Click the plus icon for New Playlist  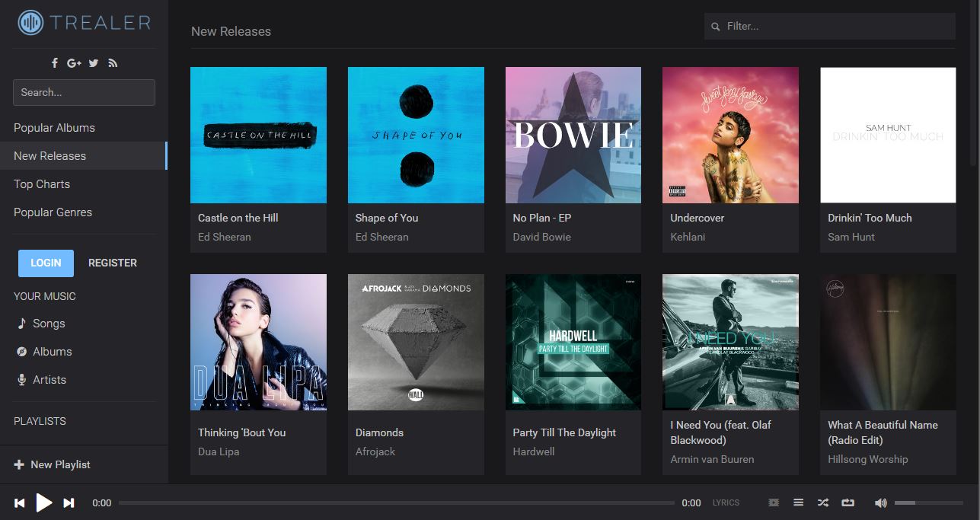(x=19, y=464)
